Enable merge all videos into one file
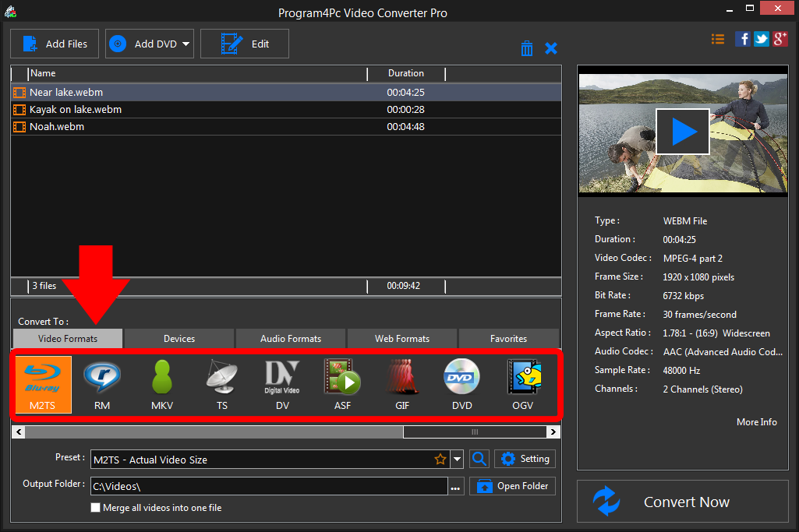This screenshot has width=799, height=532. [x=95, y=507]
